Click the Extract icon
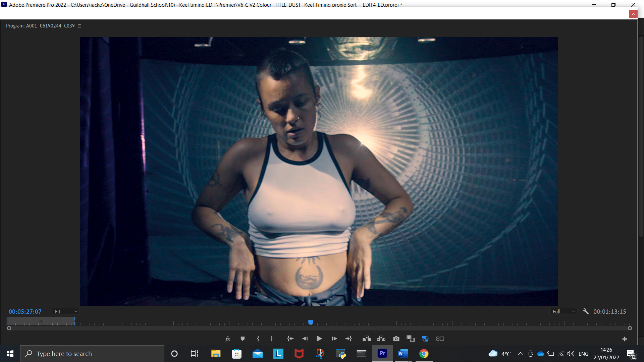This screenshot has height=362, width=644. coord(381,339)
